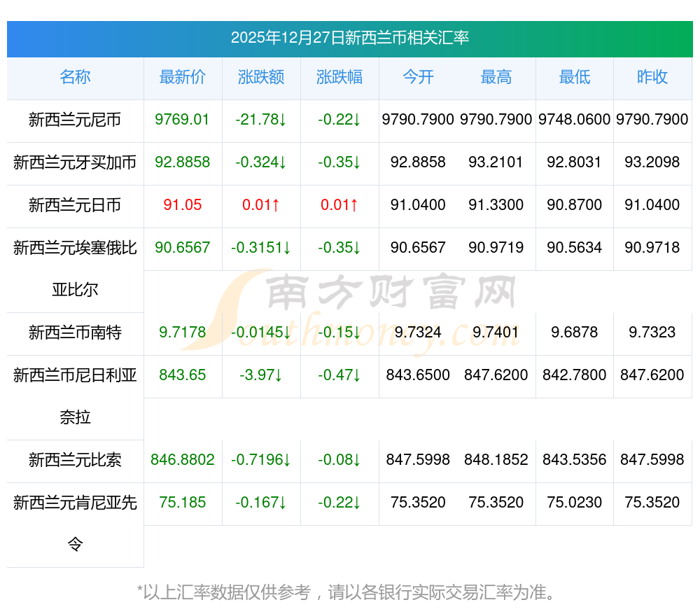
Task: Click the -3.97 change amount cell
Action: (261, 375)
